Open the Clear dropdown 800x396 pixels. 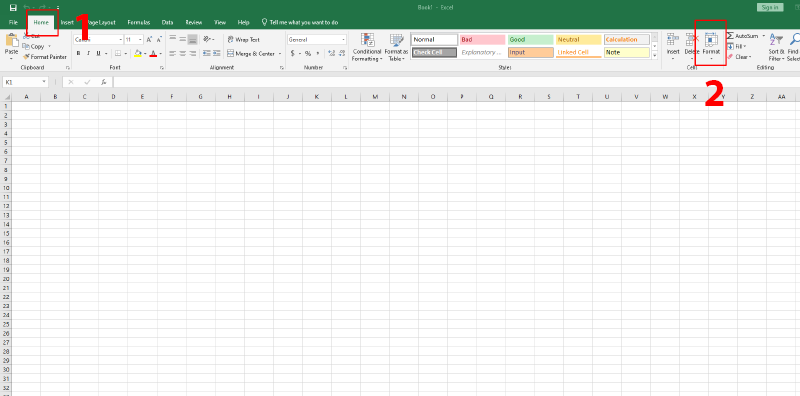[739, 57]
